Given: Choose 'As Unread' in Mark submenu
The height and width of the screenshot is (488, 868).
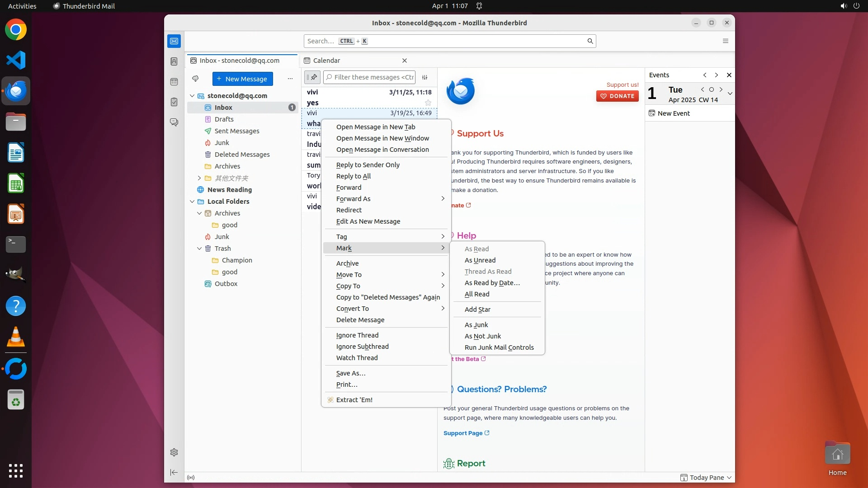Looking at the screenshot, I should 480,260.
